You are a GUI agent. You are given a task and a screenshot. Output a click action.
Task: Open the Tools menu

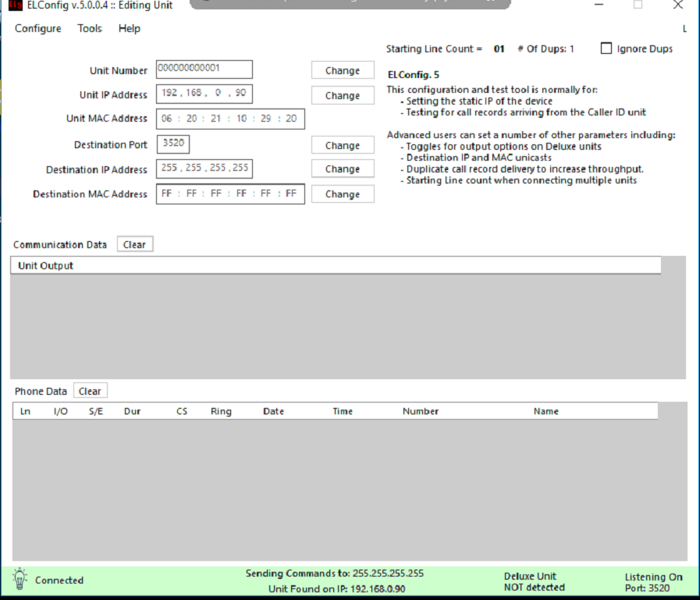pos(90,29)
